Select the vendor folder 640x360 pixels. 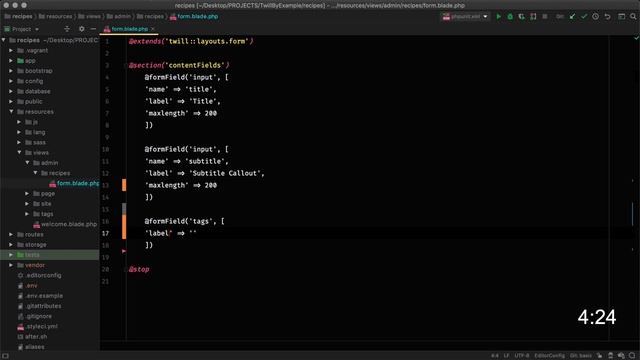click(31, 265)
